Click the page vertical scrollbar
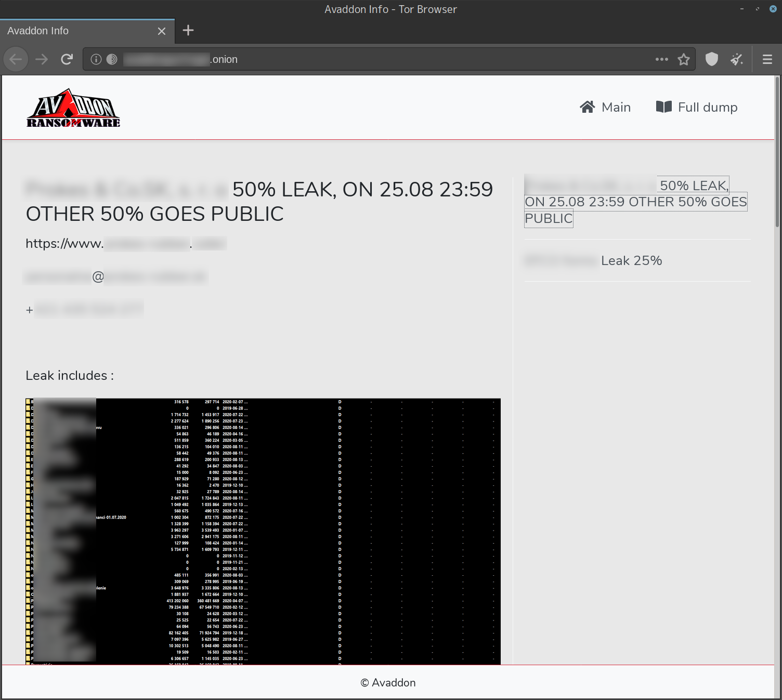782x700 pixels. click(777, 152)
